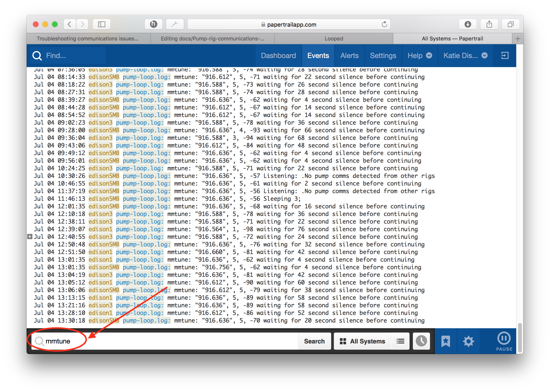This screenshot has width=550, height=392.
Task: Select the All Systems — Papertrail tab
Action: [452, 39]
